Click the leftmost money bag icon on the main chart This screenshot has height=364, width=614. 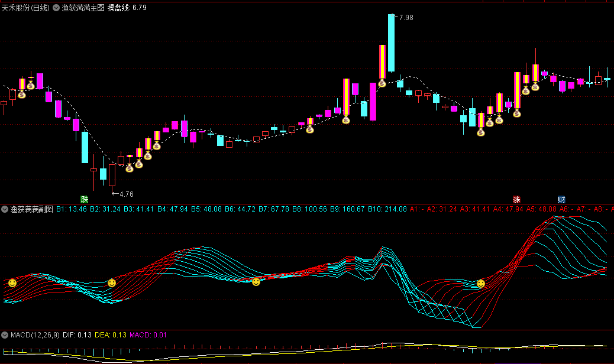pyautogui.click(x=22, y=95)
